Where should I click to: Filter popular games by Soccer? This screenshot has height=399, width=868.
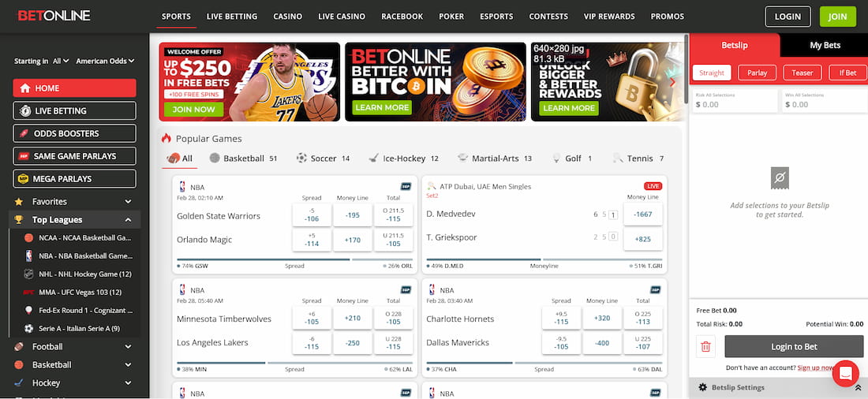tap(324, 158)
